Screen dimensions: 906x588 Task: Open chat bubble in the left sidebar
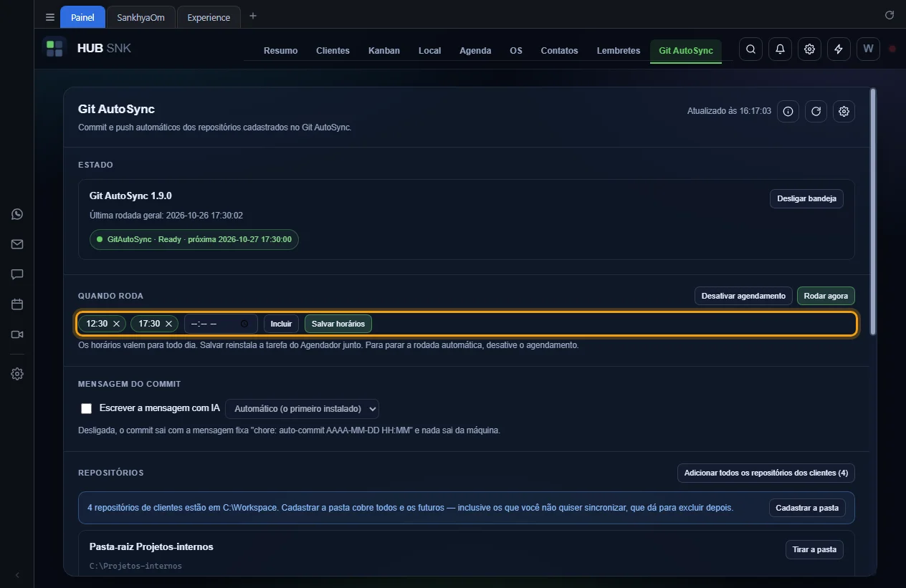(17, 274)
